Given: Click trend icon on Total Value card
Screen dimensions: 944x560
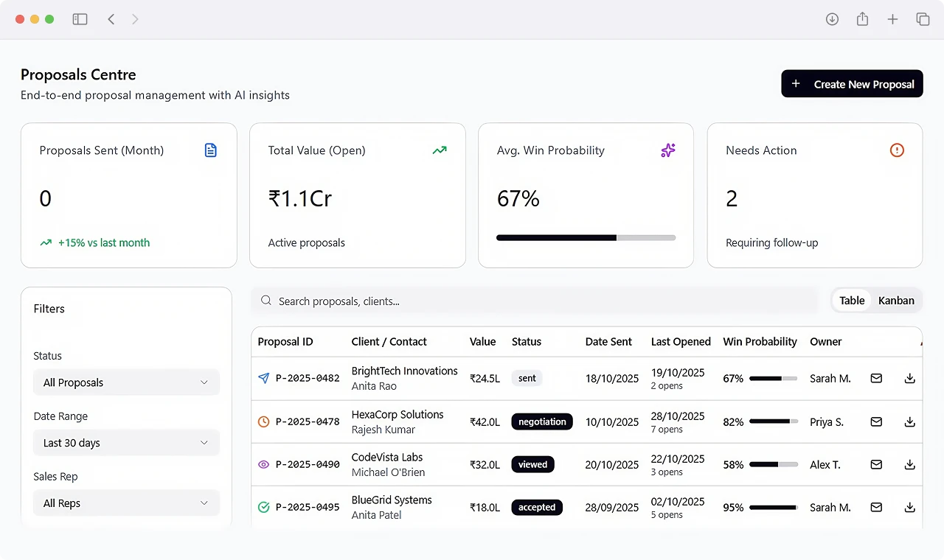Looking at the screenshot, I should tap(440, 150).
